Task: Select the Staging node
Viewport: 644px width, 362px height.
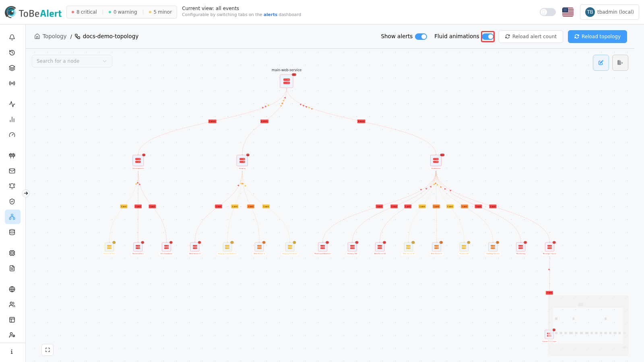Action: (242, 160)
